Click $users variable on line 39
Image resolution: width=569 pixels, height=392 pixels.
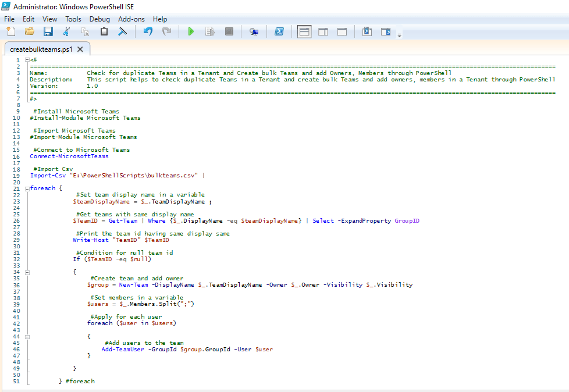tap(98, 304)
